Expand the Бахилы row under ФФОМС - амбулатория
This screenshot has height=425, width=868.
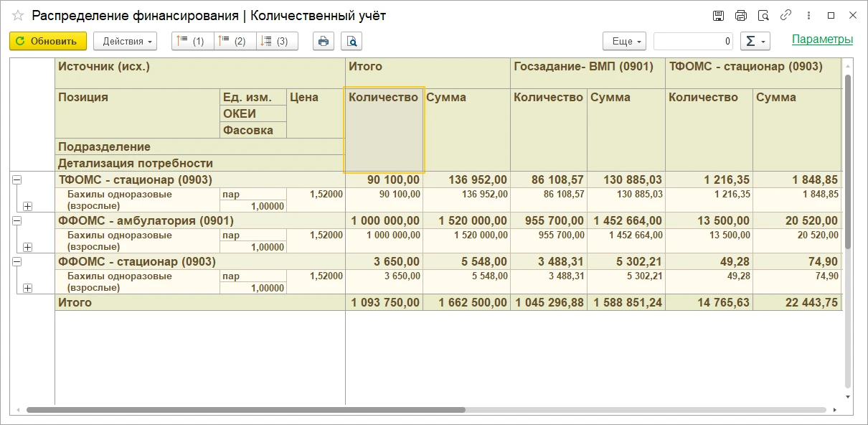(x=28, y=247)
